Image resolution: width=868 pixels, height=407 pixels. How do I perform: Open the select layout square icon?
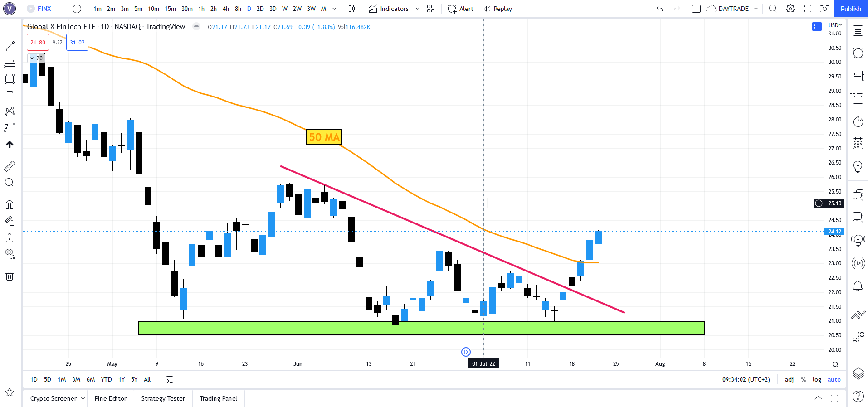[697, 9]
